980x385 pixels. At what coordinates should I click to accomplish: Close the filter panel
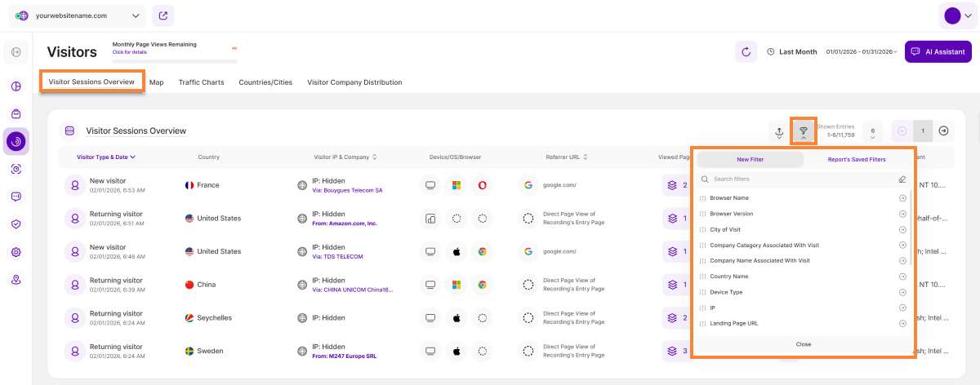click(x=804, y=344)
